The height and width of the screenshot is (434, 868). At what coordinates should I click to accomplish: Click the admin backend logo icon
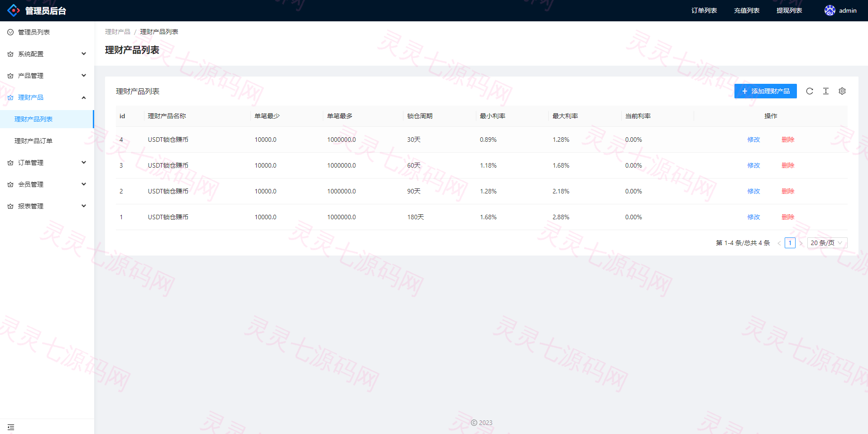[14, 10]
